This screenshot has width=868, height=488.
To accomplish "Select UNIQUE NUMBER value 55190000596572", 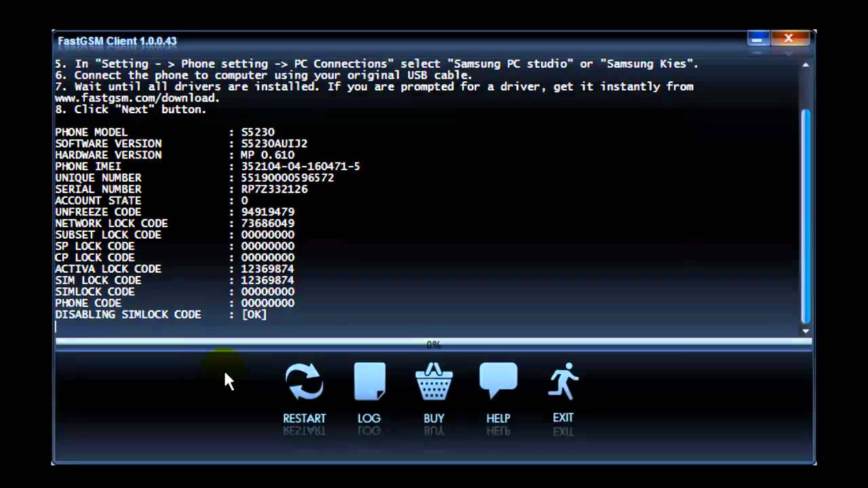I will [288, 178].
